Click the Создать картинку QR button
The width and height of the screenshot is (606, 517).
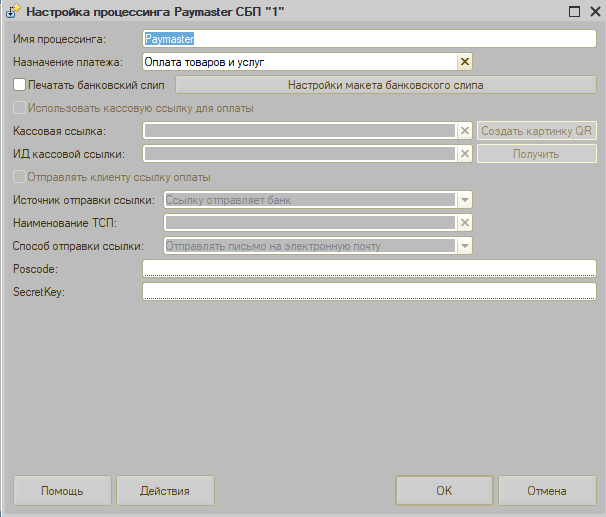537,131
